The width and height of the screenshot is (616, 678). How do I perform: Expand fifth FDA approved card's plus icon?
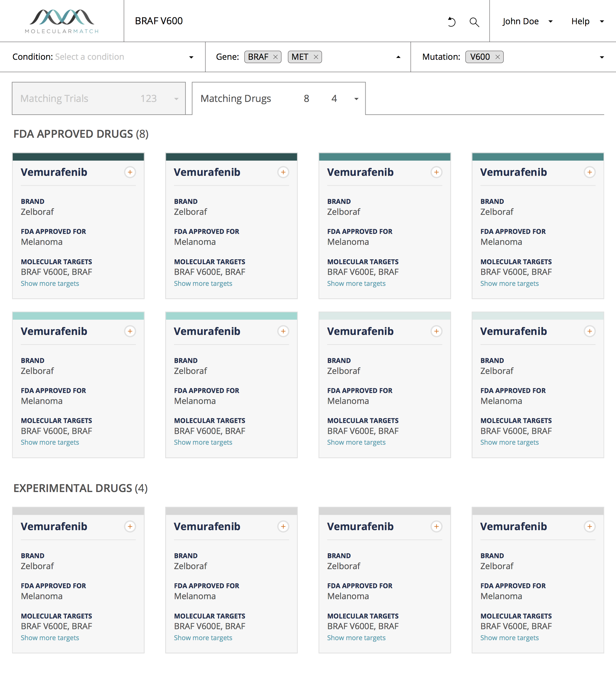130,331
